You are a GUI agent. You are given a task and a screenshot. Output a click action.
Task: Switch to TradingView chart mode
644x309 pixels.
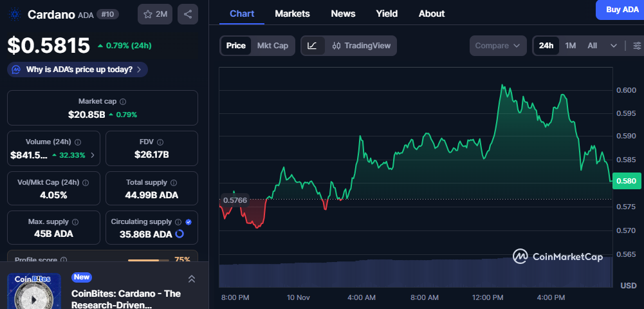point(361,46)
